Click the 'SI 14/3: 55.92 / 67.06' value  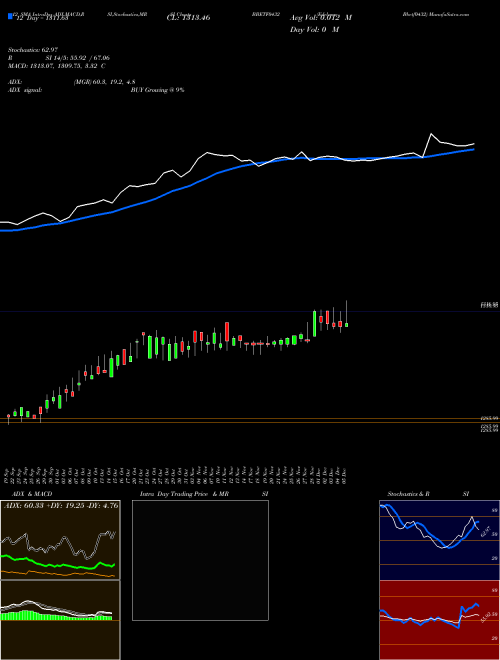pos(78,58)
